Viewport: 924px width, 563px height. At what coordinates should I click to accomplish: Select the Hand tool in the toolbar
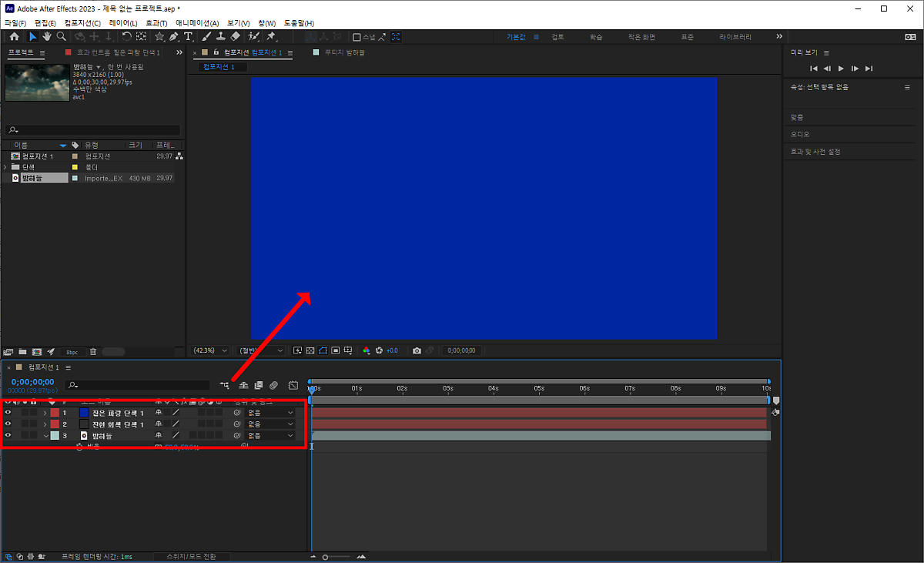(47, 36)
